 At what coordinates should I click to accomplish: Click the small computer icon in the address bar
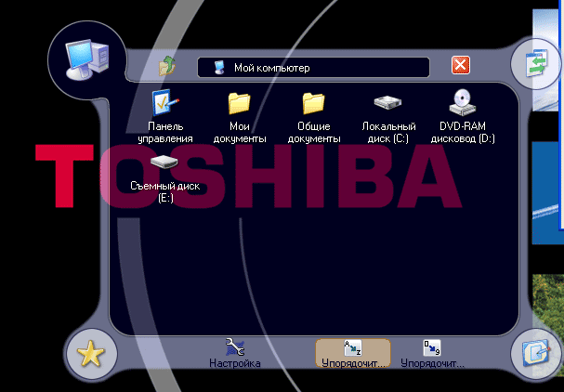219,67
